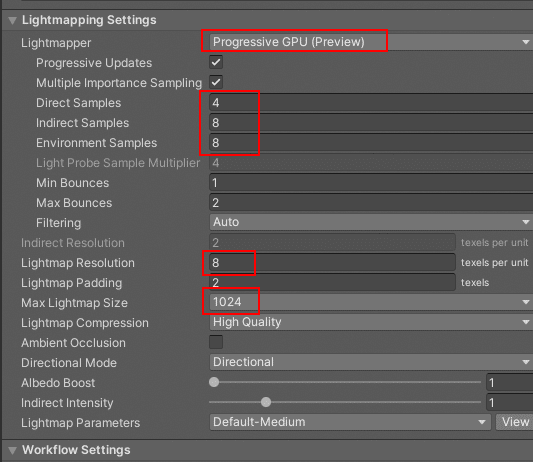Click the Indirect Intensity slider handle
533x462 pixels.
pyautogui.click(x=266, y=402)
